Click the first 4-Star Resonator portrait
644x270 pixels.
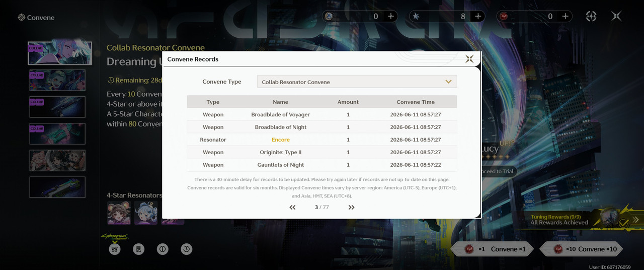pos(119,213)
